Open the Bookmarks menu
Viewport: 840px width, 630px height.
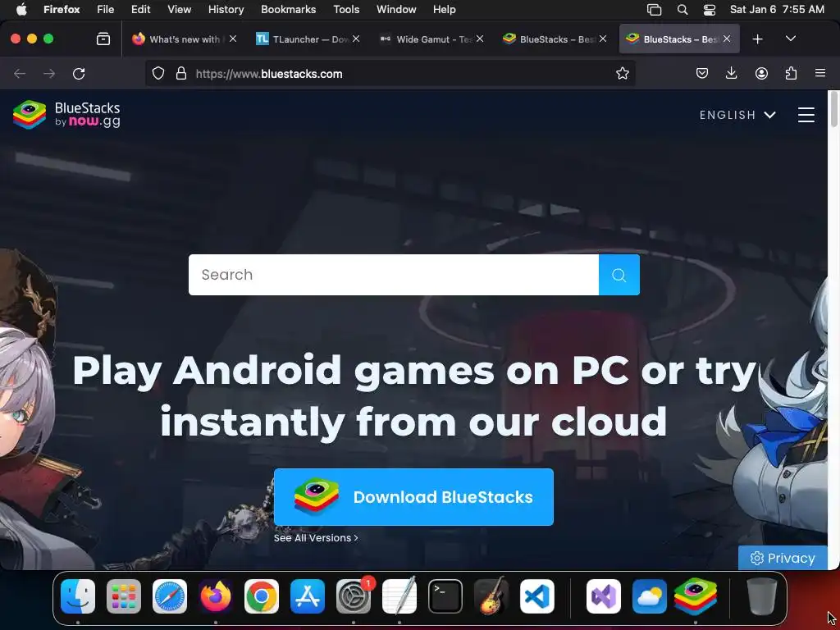coord(288,9)
